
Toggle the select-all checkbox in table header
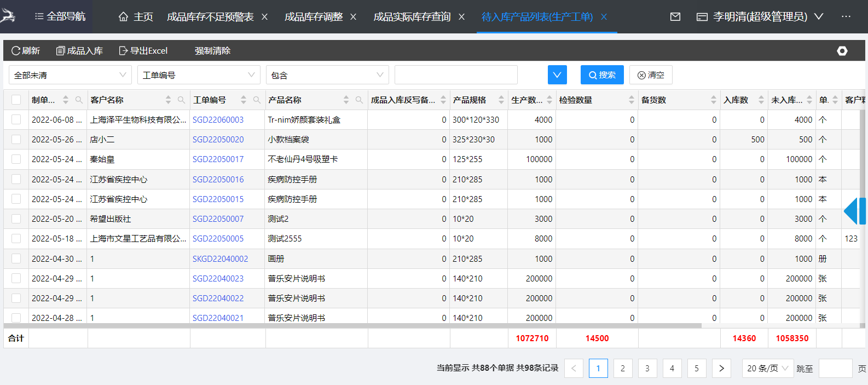(x=16, y=100)
